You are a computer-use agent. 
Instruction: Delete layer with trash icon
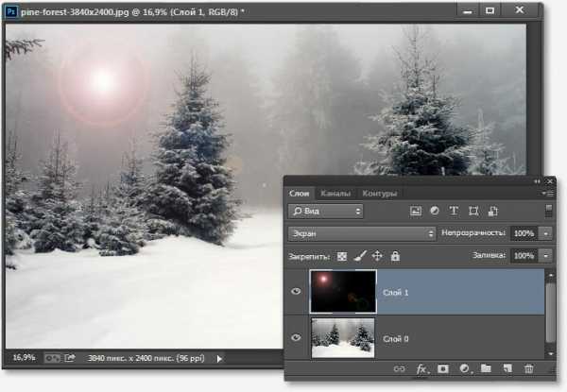[x=528, y=368]
